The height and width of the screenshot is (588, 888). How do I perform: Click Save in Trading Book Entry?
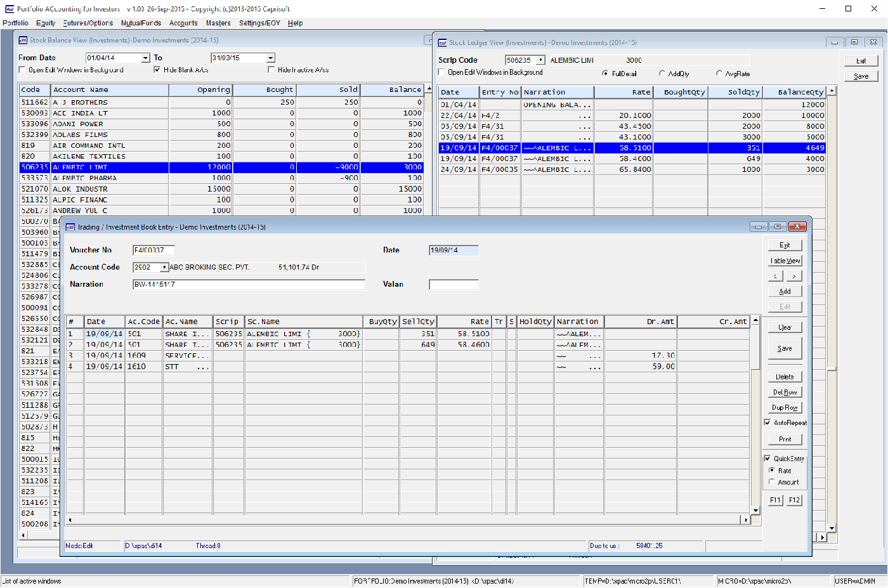[785, 348]
